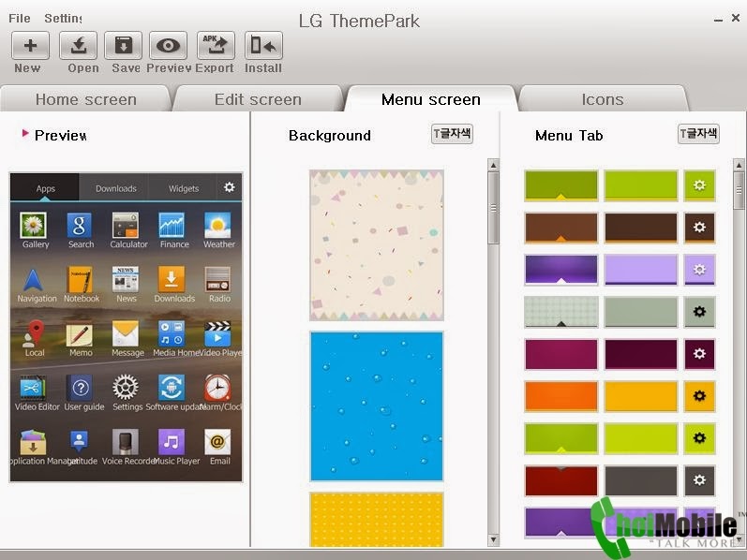Viewport: 747px width, 560px height.
Task: Save the current theme
Action: click(x=123, y=46)
